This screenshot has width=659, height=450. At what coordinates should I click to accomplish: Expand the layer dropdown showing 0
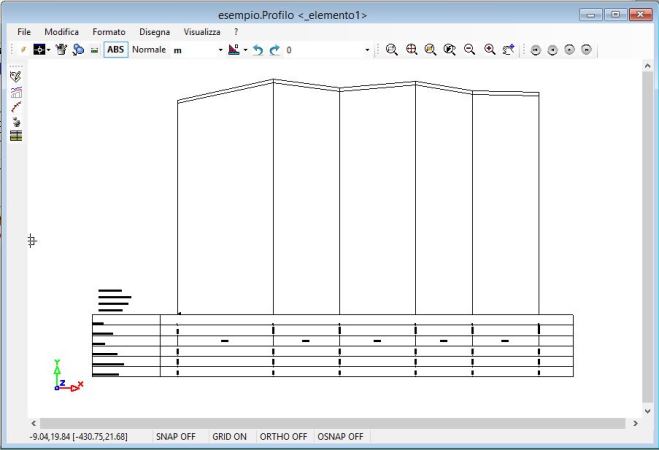pyautogui.click(x=366, y=49)
